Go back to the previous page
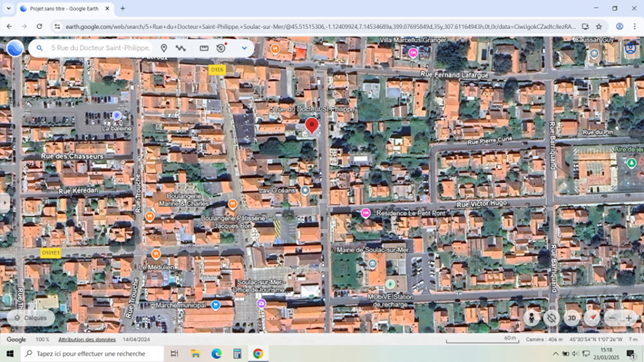644x362 pixels. click(9, 26)
